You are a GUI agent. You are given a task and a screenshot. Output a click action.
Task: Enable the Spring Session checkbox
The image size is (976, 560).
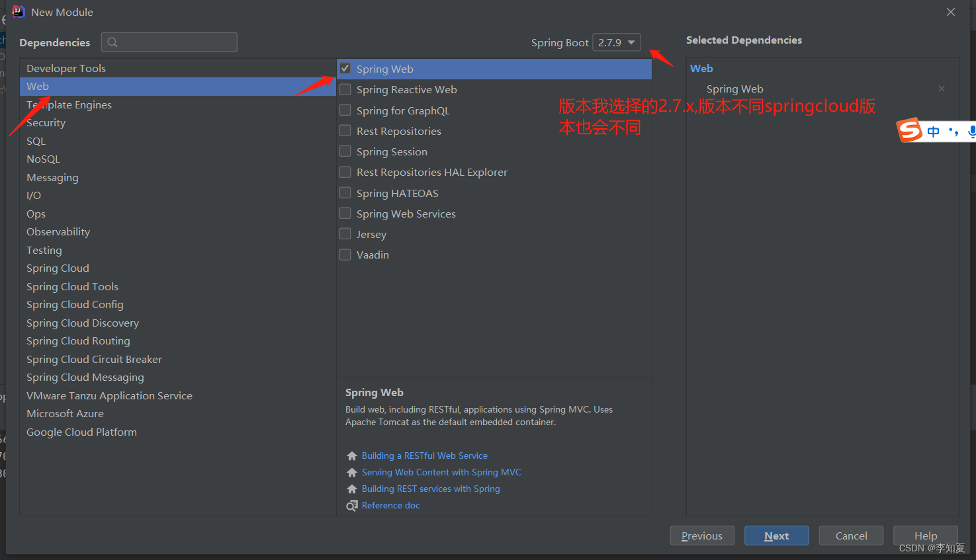click(x=345, y=151)
